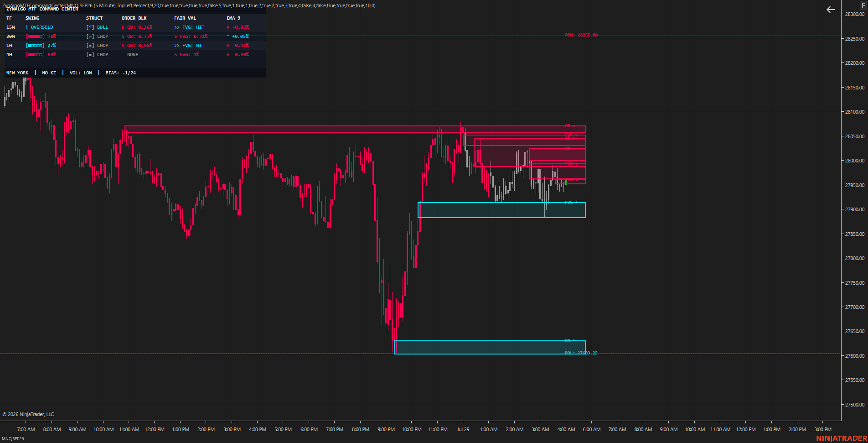Image resolution: width=868 pixels, height=443 pixels.
Task: Click the 15M EMA 9 value -0.03%
Action: pyautogui.click(x=238, y=27)
